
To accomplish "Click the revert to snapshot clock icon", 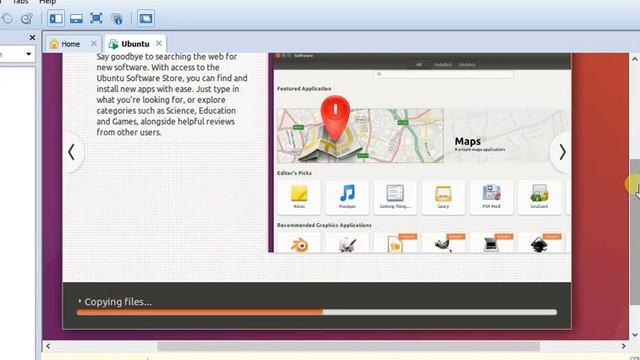I will coord(7,18).
